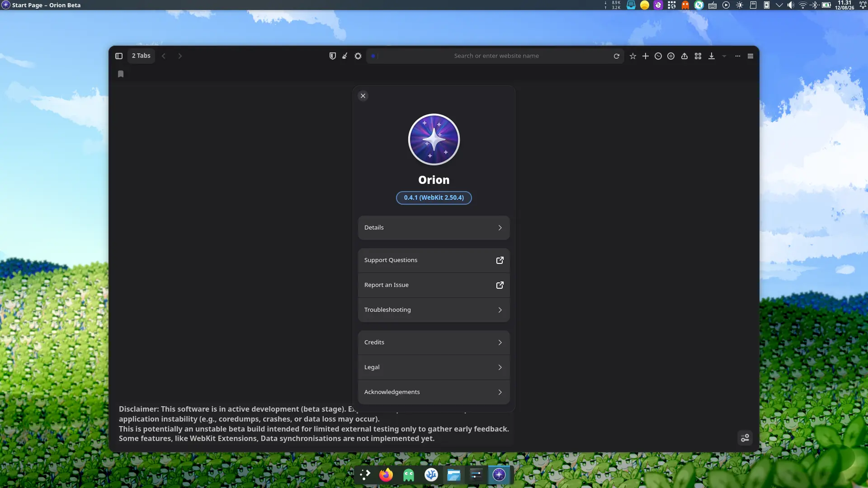Image resolution: width=868 pixels, height=488 pixels.
Task: Open system settings sliders in dock
Action: [x=476, y=475]
